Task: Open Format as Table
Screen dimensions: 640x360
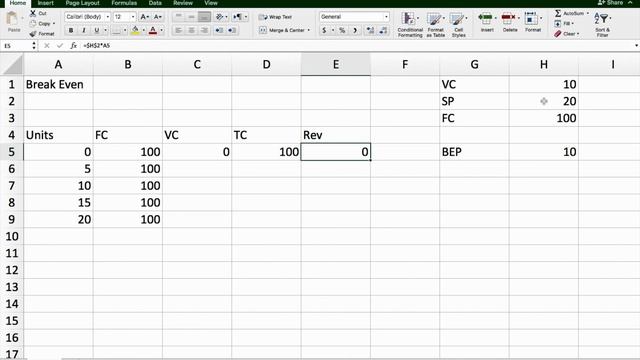Action: [435, 24]
